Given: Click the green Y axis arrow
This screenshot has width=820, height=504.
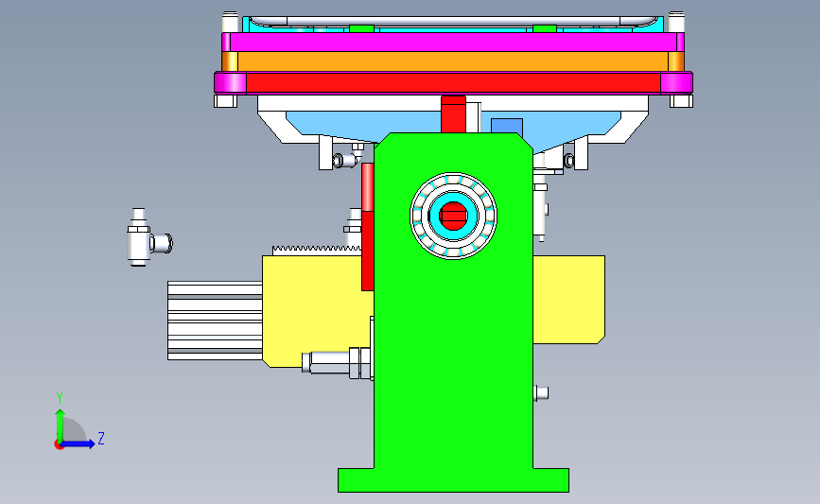Looking at the screenshot, I should [x=61, y=424].
